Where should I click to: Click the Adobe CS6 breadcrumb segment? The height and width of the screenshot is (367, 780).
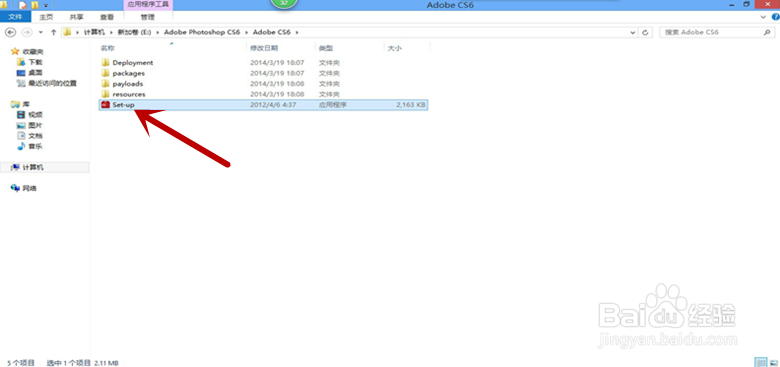pyautogui.click(x=272, y=32)
